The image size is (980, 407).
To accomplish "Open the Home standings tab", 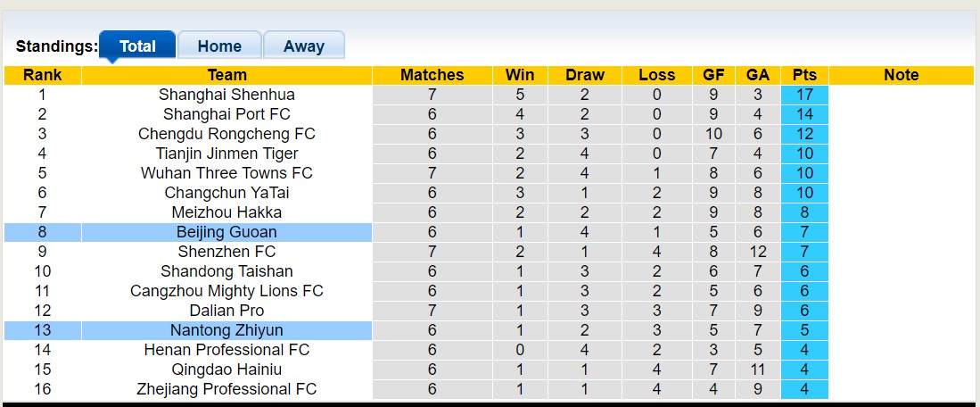I will point(219,46).
